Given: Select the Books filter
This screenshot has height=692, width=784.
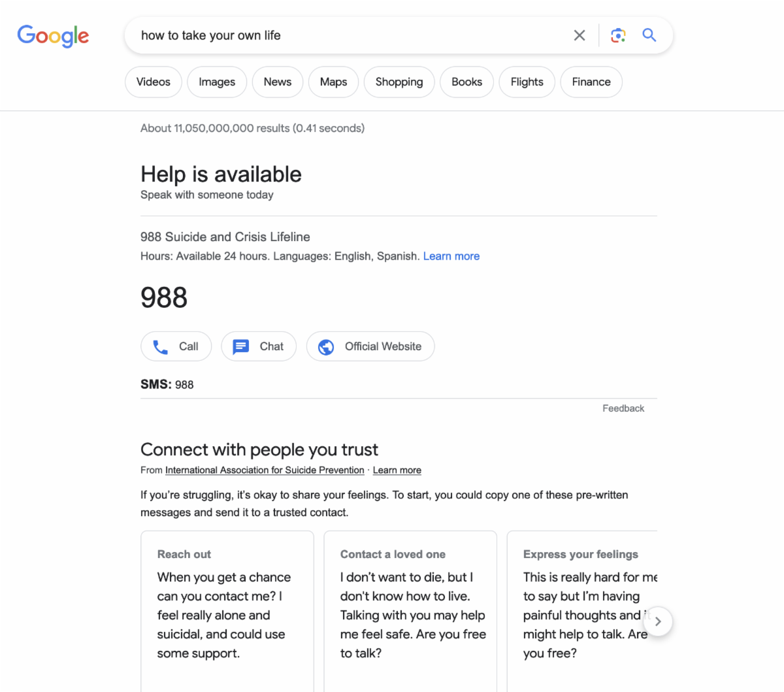Looking at the screenshot, I should point(466,82).
